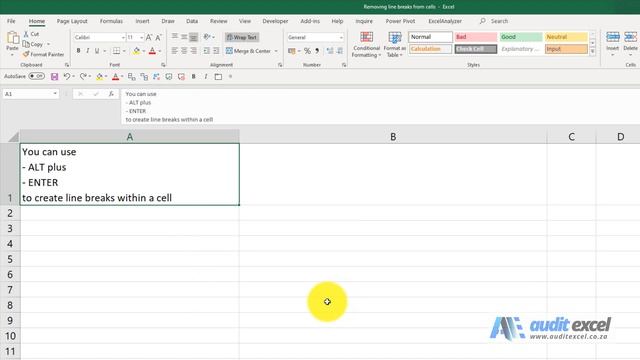Decrease decimal places
The image size is (640, 360).
click(340, 51)
